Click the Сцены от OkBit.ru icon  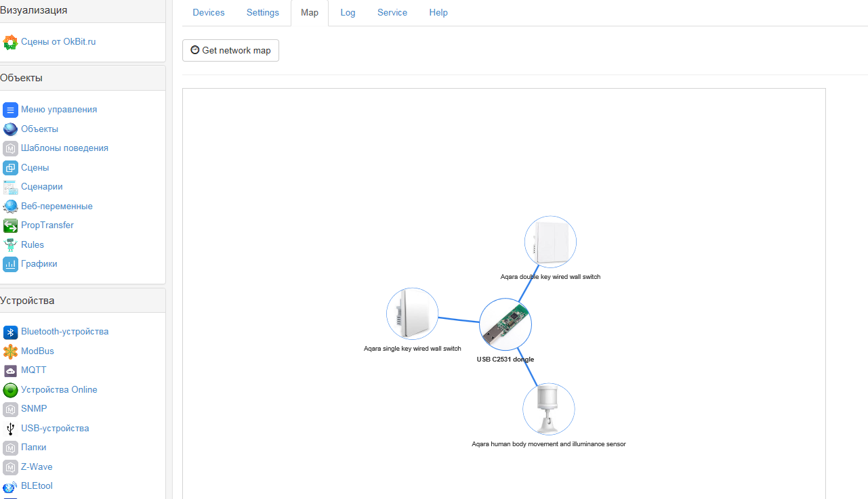[10, 42]
